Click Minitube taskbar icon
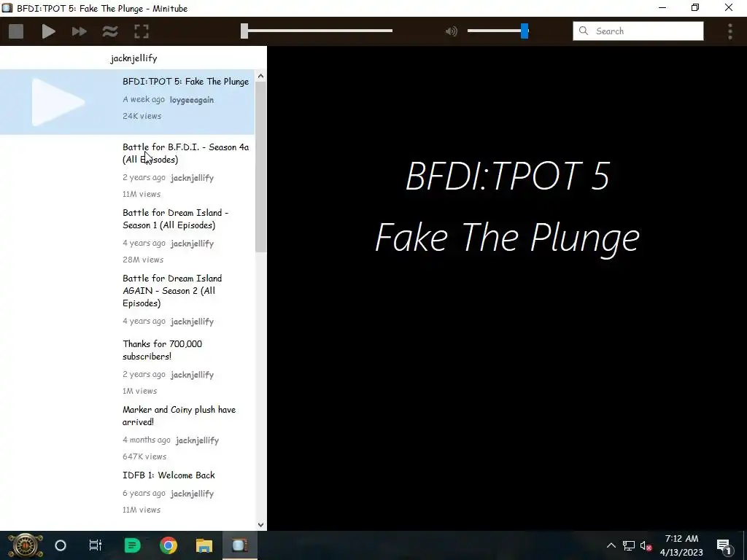747x560 pixels. tap(239, 545)
